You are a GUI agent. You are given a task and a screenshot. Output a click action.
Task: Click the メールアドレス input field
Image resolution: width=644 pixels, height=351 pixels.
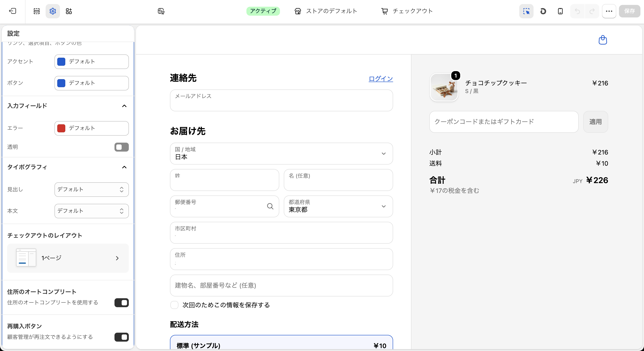click(281, 100)
